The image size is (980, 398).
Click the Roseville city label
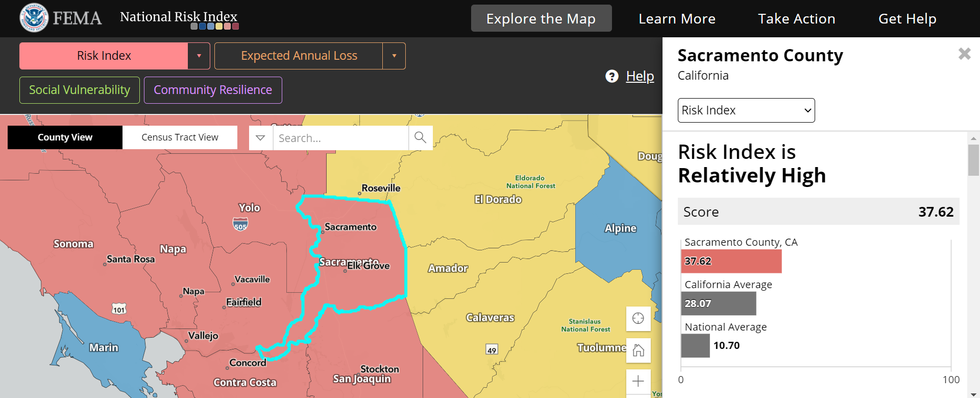click(381, 188)
